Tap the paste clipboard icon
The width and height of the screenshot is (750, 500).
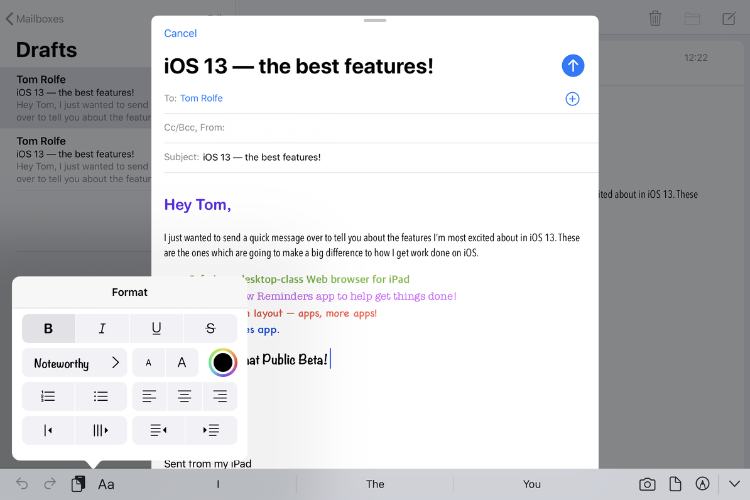coord(78,484)
